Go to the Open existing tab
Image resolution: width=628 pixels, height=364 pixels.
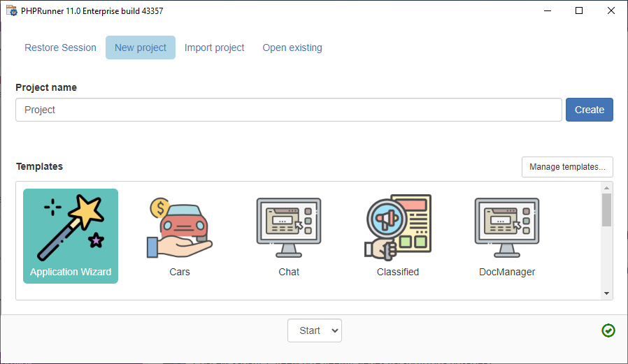tap(292, 48)
